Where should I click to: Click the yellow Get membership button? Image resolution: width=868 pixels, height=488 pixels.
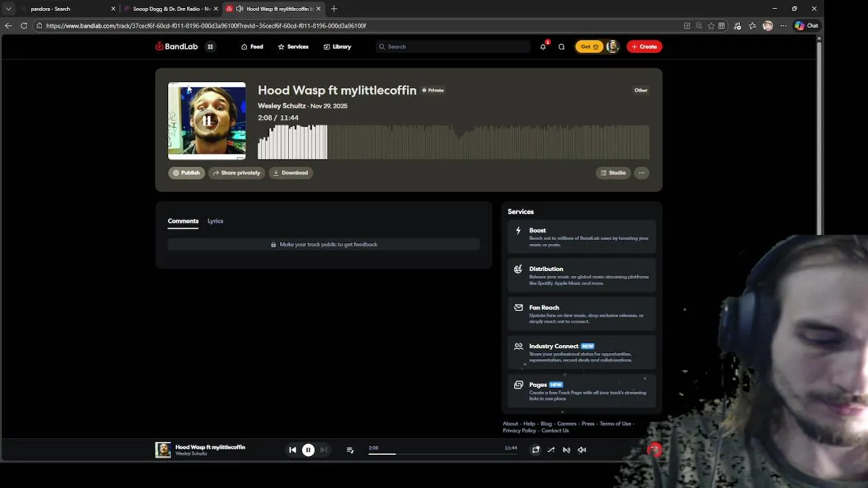pyautogui.click(x=589, y=47)
